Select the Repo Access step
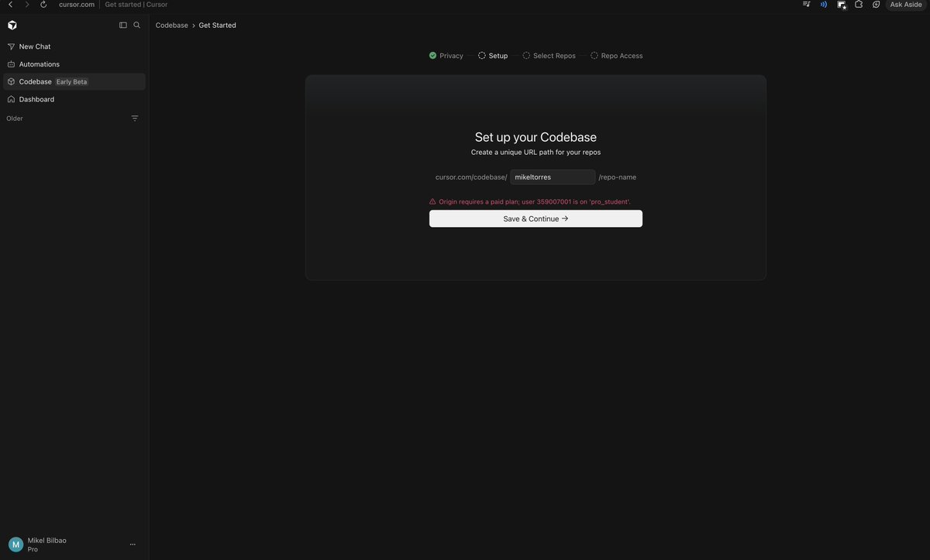The image size is (930, 560). point(617,56)
